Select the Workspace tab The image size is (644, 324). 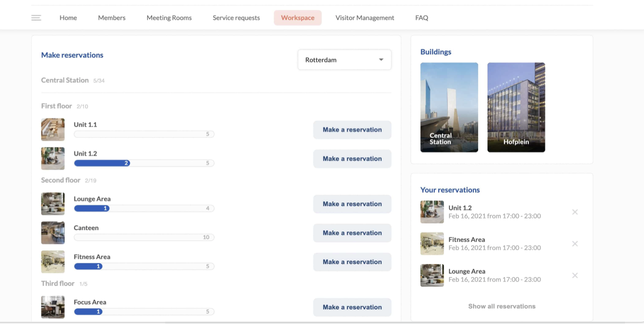pyautogui.click(x=297, y=18)
